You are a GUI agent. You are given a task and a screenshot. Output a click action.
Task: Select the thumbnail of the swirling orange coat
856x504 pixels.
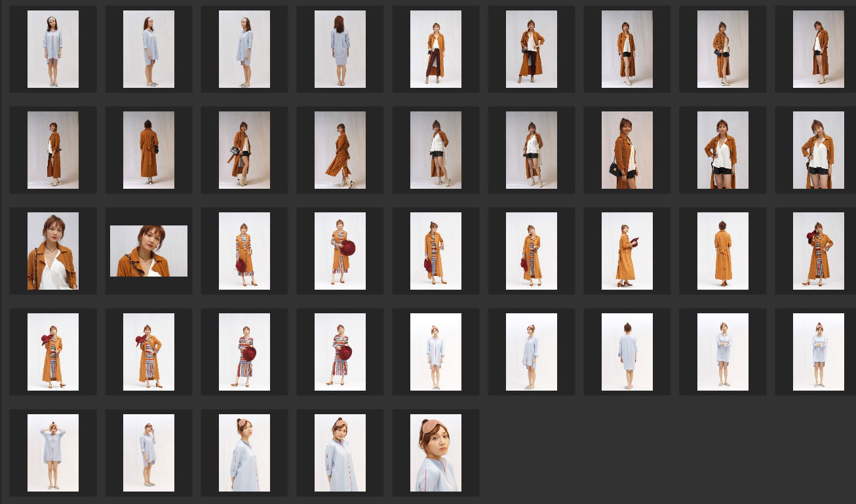pyautogui.click(x=340, y=150)
